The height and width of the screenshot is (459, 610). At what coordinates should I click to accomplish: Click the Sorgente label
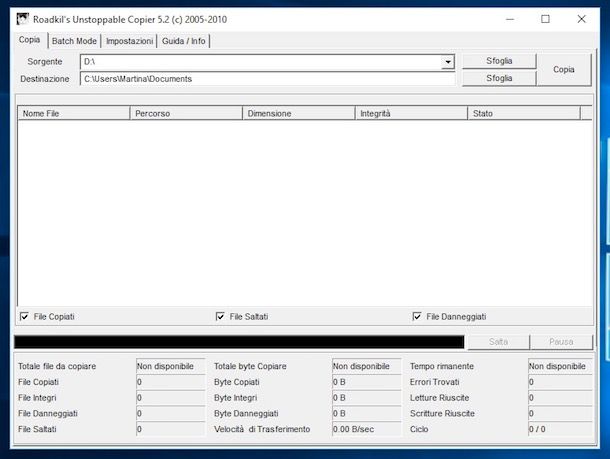coord(45,61)
